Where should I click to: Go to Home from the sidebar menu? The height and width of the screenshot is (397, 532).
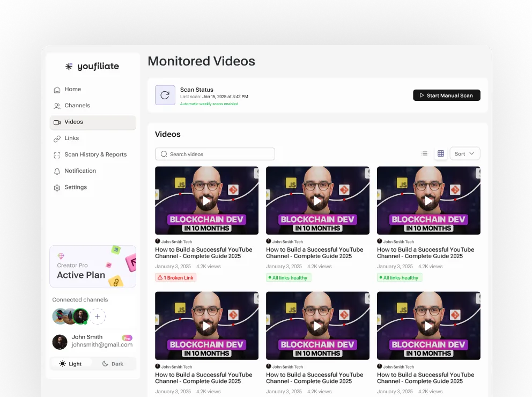tap(57, 89)
